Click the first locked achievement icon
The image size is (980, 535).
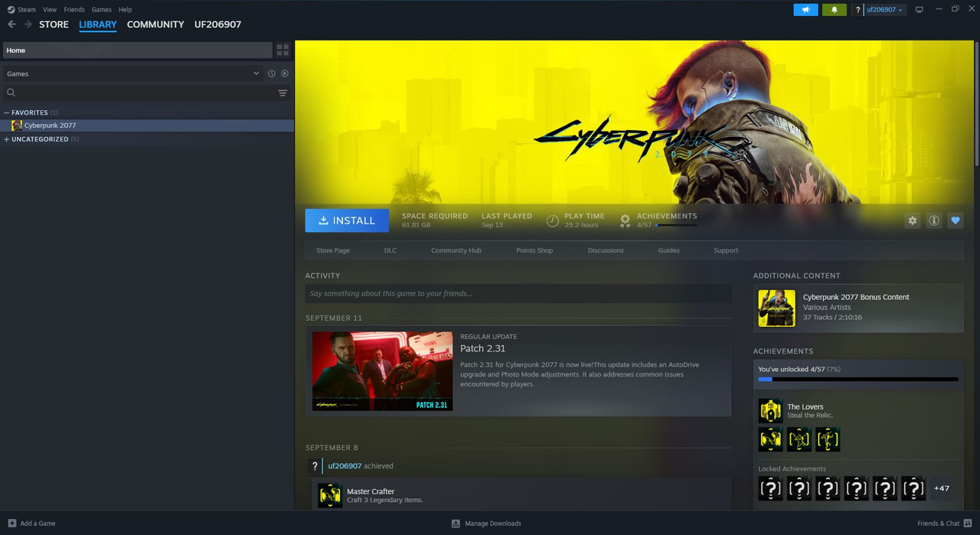(x=770, y=488)
